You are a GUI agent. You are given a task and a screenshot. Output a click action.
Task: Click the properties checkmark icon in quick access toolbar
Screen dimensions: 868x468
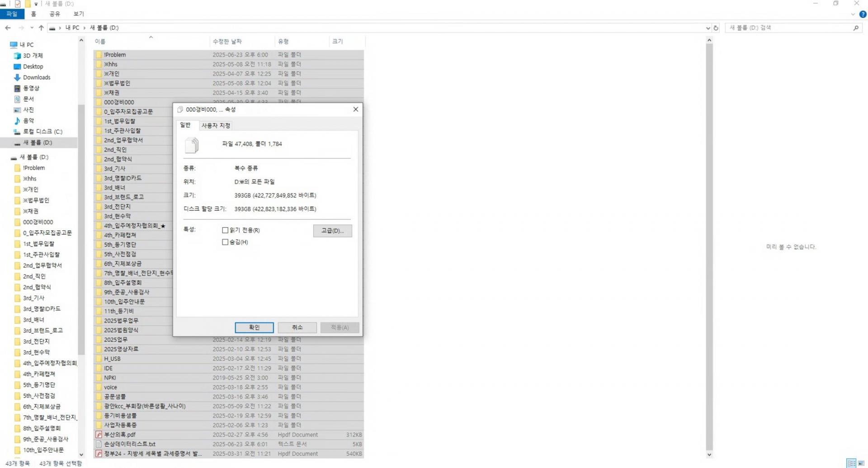click(x=18, y=4)
